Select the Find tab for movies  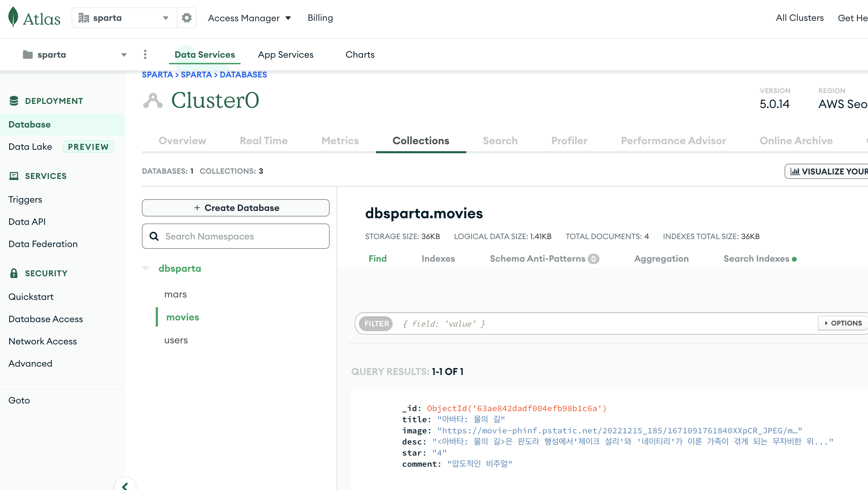tap(378, 259)
